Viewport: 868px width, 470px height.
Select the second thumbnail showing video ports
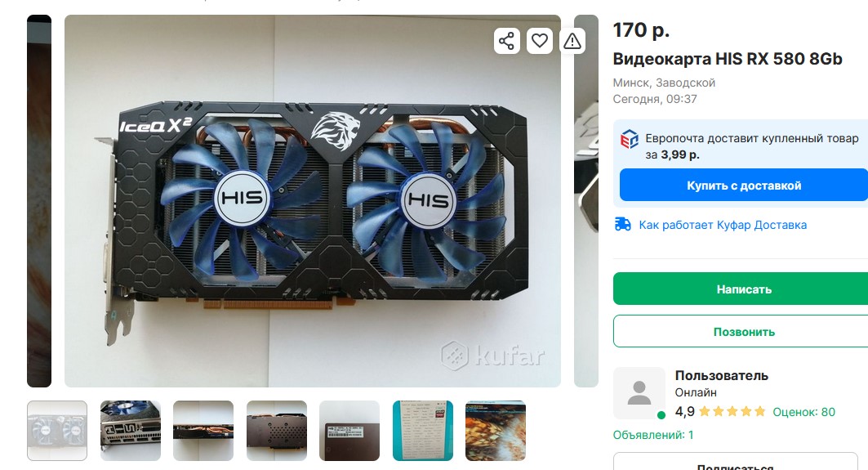click(x=131, y=431)
